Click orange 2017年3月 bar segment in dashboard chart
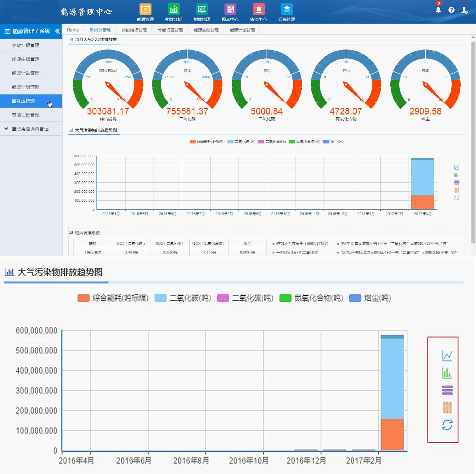 point(422,202)
